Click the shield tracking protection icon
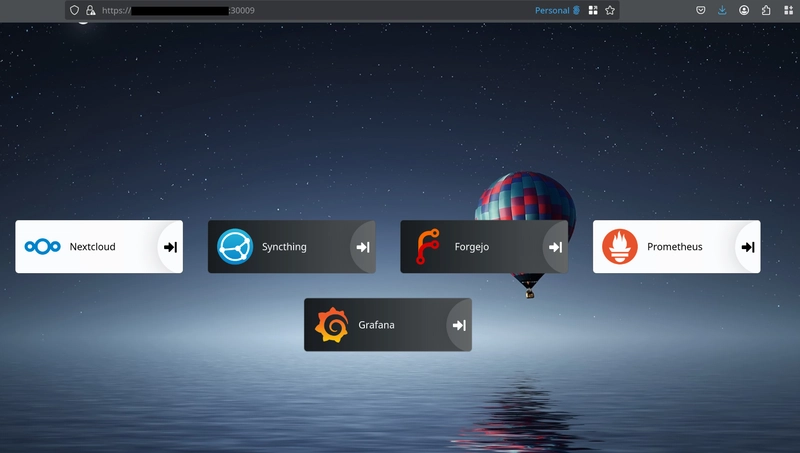The width and height of the screenshot is (800, 453). (x=74, y=10)
